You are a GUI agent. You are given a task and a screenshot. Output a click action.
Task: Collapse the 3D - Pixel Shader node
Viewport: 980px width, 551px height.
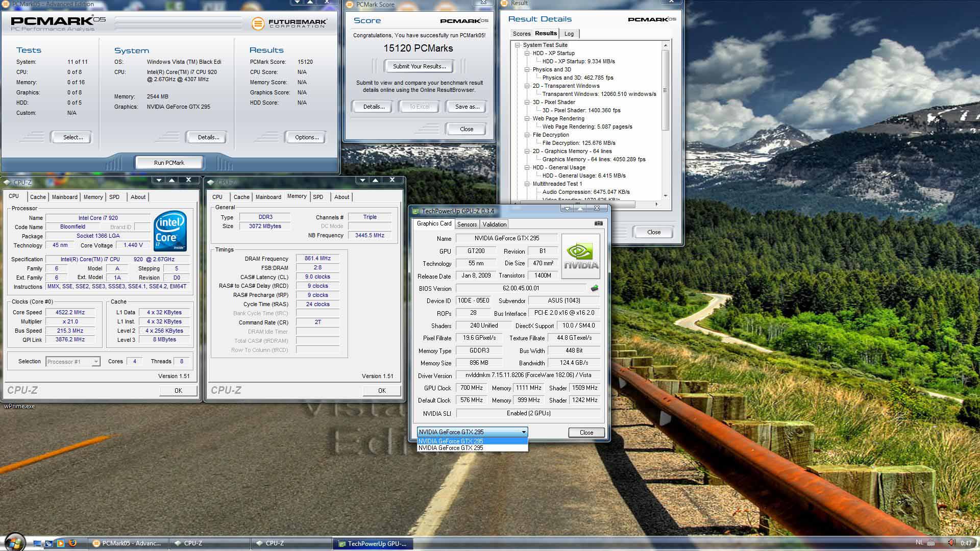point(527,102)
